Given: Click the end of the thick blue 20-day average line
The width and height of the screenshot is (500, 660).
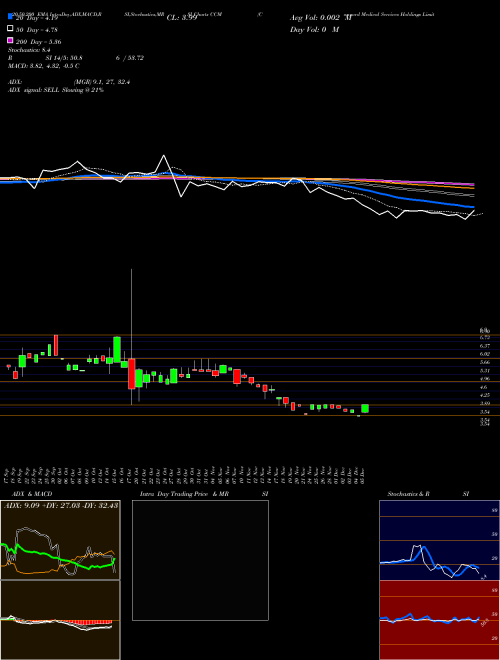Looking at the screenshot, I should click(x=473, y=207).
